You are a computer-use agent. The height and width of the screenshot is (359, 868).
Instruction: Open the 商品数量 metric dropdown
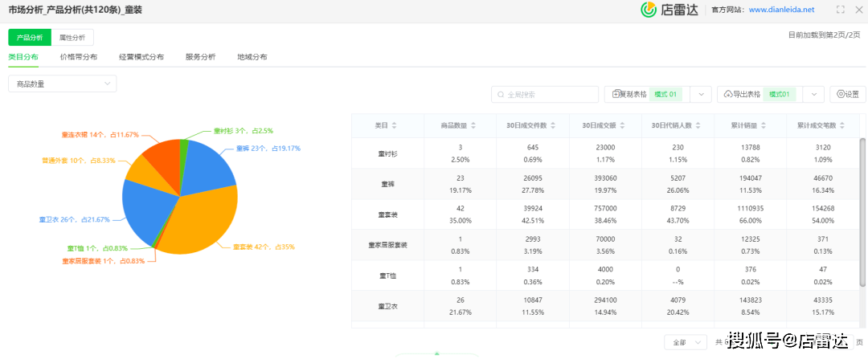tap(62, 84)
